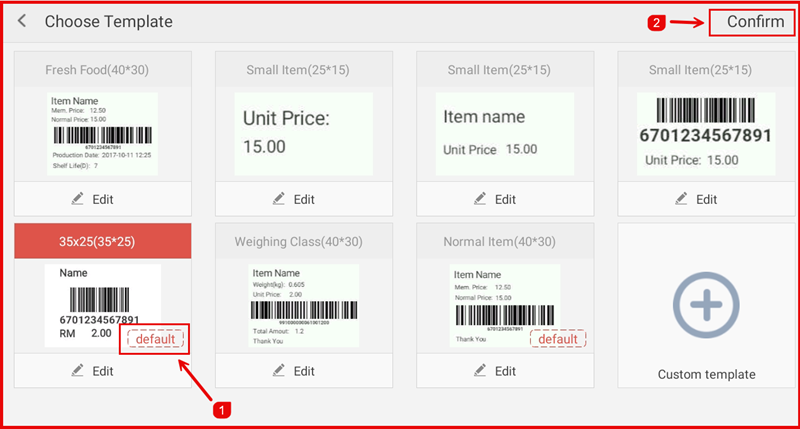Image resolution: width=800 pixels, height=429 pixels.
Task: Select the Unit Price 15.00 label preview
Action: pos(303,131)
